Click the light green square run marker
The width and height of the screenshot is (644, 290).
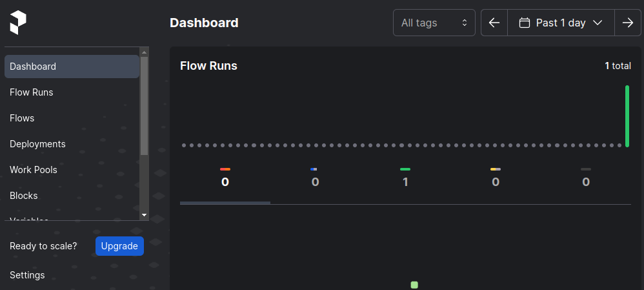click(x=414, y=285)
